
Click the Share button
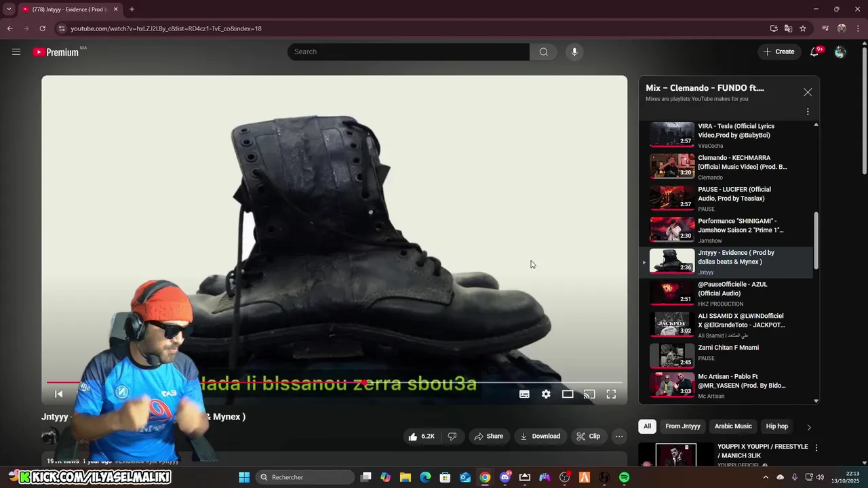[x=488, y=436]
